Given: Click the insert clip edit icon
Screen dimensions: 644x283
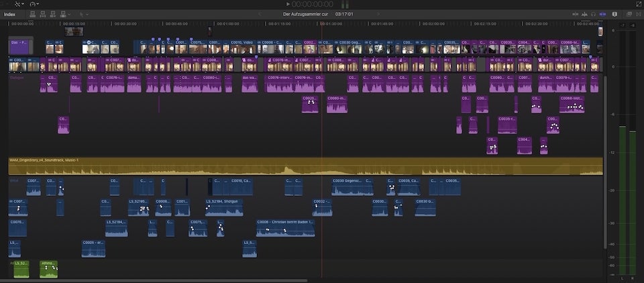Looking at the screenshot, I should (42, 14).
